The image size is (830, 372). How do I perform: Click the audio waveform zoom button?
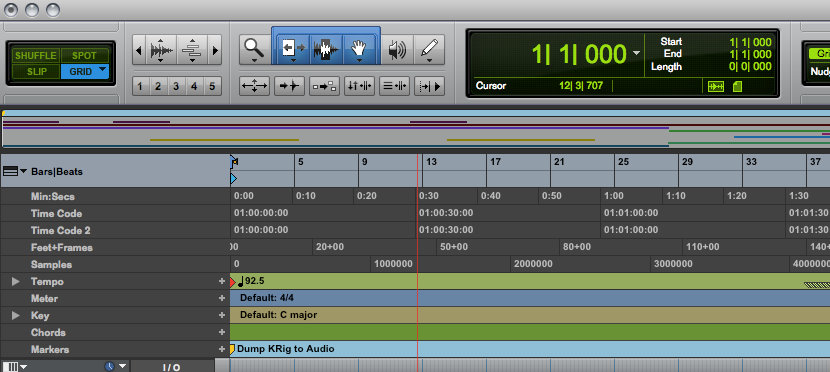point(161,50)
